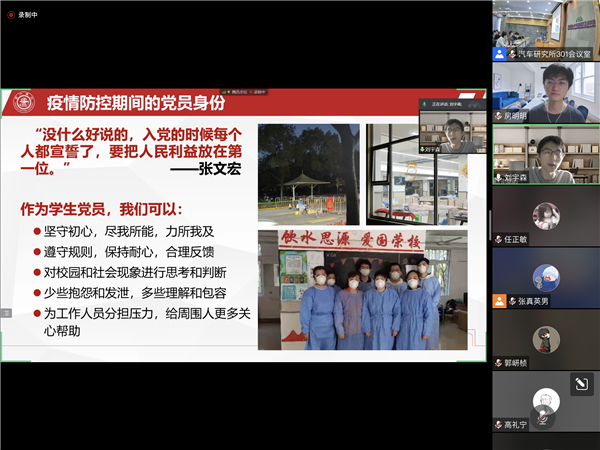Click the 录制中 recording status label
Image resolution: width=600 pixels, height=450 pixels.
click(29, 15)
